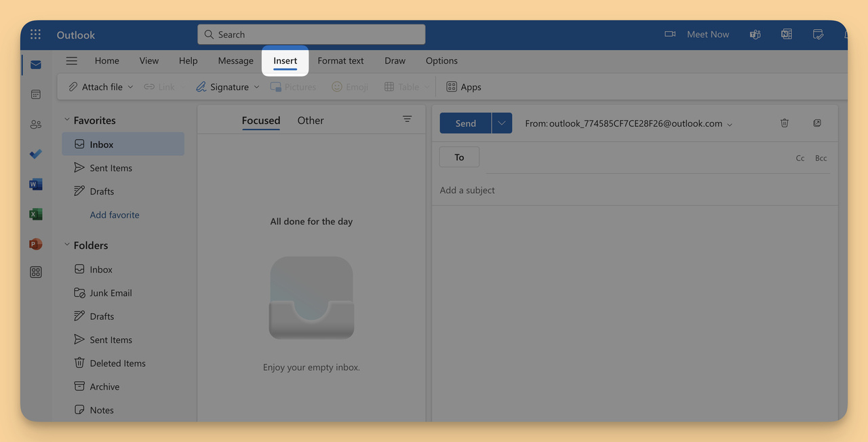This screenshot has height=442, width=868.
Task: Launch Word from the left rail
Action: tap(36, 184)
